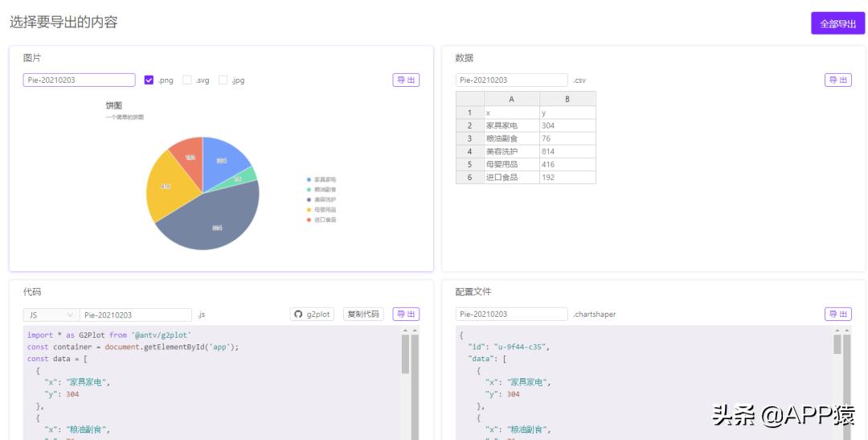Export the image in the 图片 card

pos(406,80)
